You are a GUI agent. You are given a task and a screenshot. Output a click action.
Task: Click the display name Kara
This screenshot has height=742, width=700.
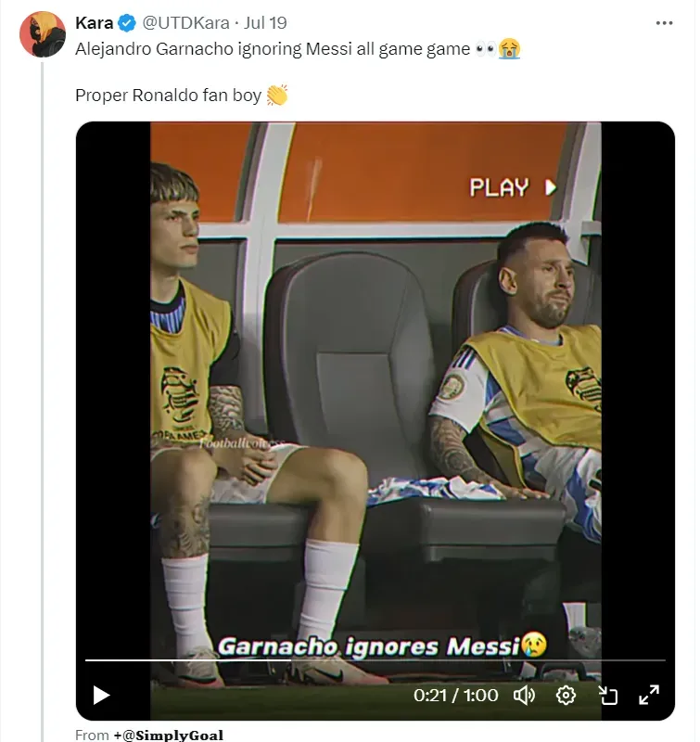(x=94, y=23)
